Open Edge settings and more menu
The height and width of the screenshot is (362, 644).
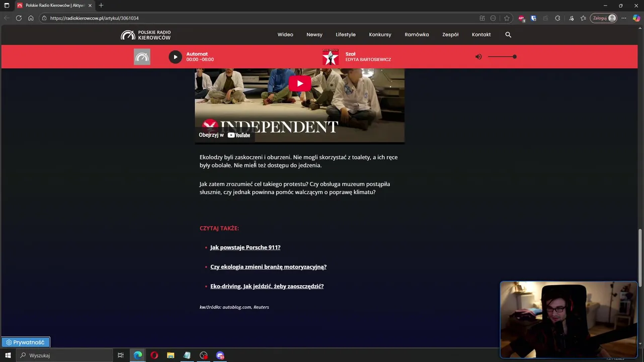coord(624,18)
